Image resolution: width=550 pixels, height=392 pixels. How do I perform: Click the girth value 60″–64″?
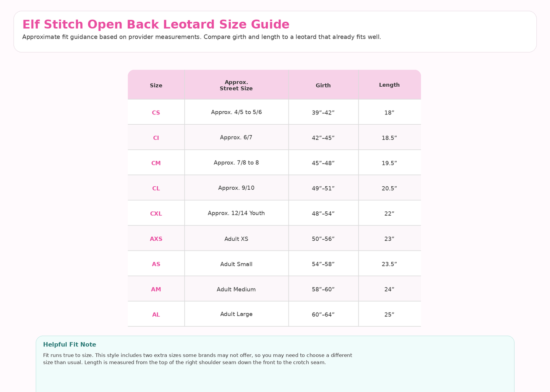coord(323,315)
